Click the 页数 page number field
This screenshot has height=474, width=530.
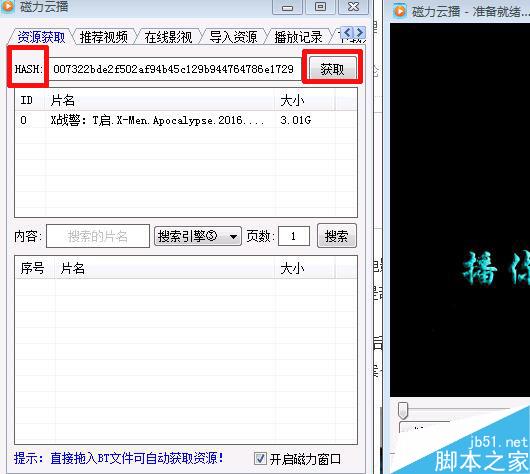[294, 236]
